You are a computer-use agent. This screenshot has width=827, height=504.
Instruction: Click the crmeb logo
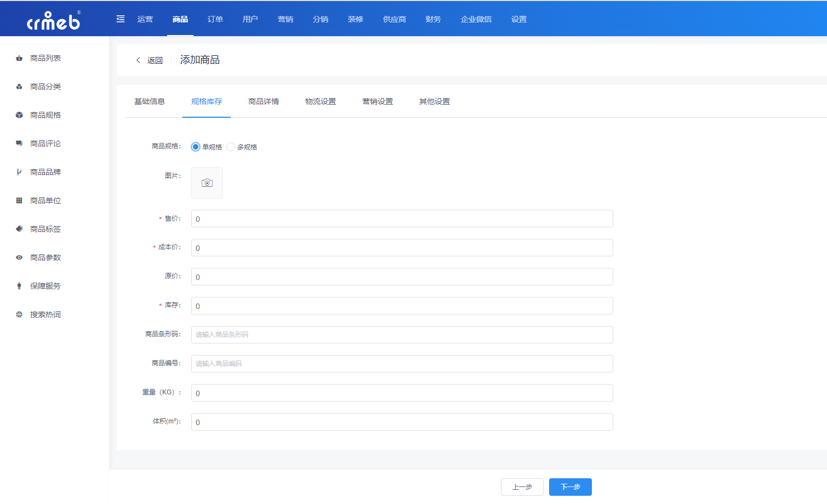click(x=54, y=20)
